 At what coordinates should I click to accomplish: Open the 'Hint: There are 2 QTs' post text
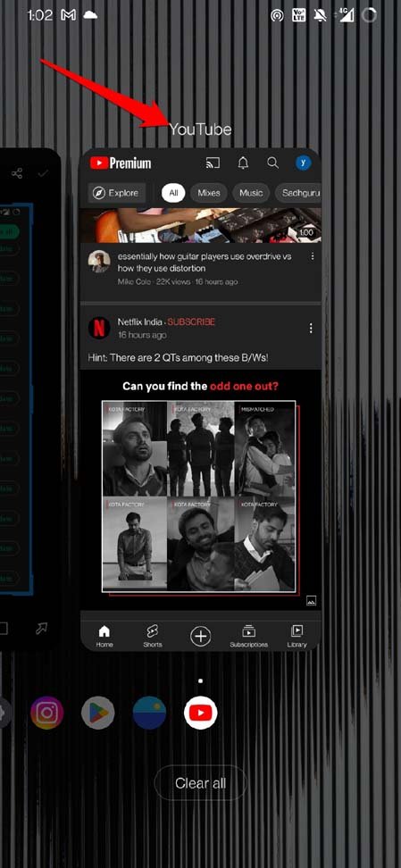click(x=178, y=357)
